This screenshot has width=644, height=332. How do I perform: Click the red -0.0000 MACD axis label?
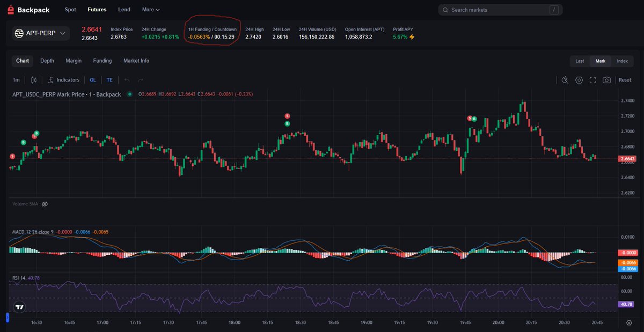tap(627, 253)
